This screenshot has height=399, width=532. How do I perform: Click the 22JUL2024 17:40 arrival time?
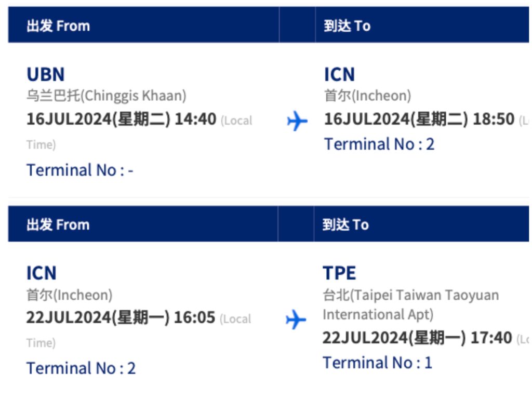417,338
